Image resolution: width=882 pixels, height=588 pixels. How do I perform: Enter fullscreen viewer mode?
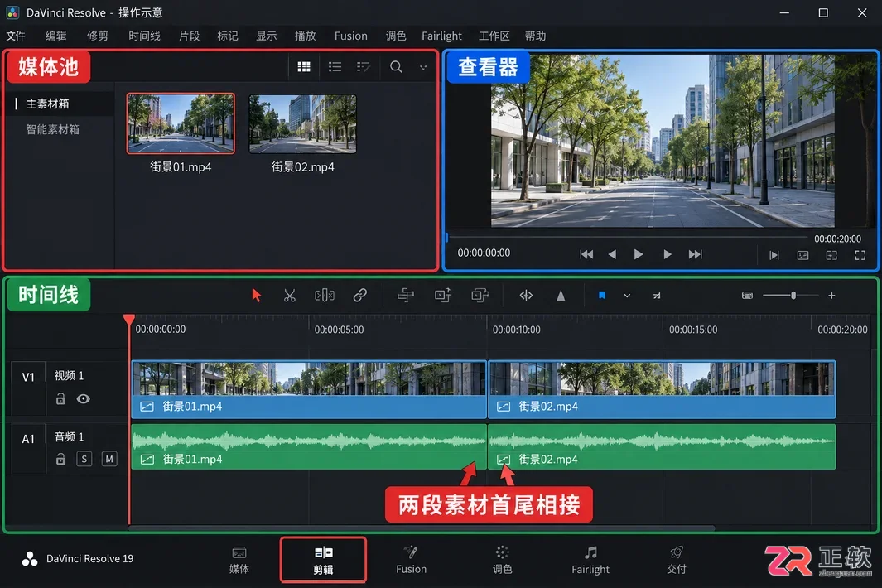pyautogui.click(x=860, y=255)
